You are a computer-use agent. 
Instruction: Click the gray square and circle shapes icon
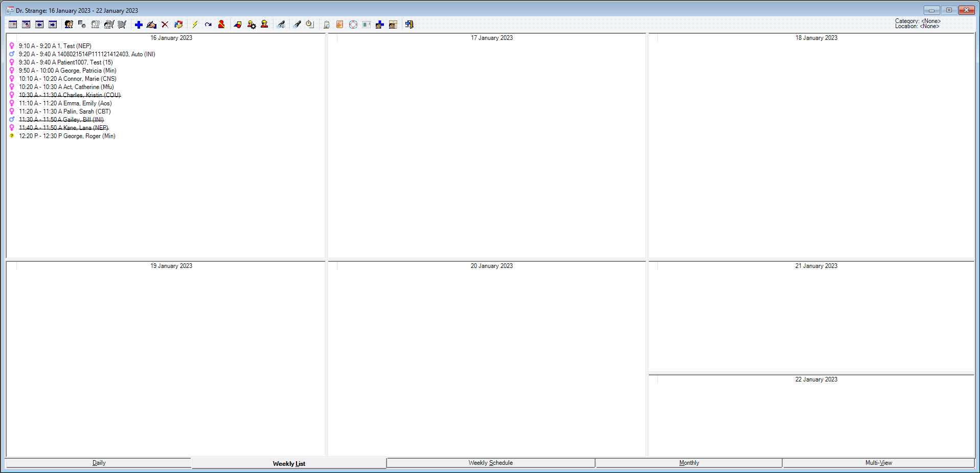pos(82,25)
